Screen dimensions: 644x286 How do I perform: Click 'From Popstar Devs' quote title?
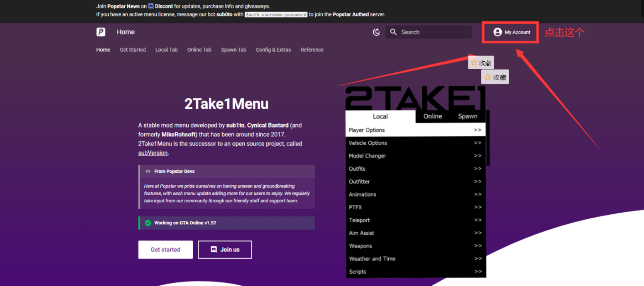[174, 171]
